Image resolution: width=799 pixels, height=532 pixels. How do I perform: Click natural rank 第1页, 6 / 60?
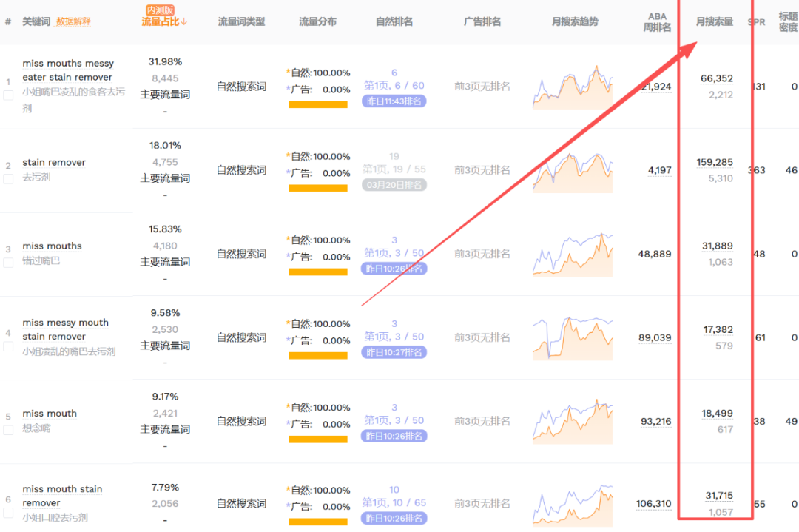(394, 86)
